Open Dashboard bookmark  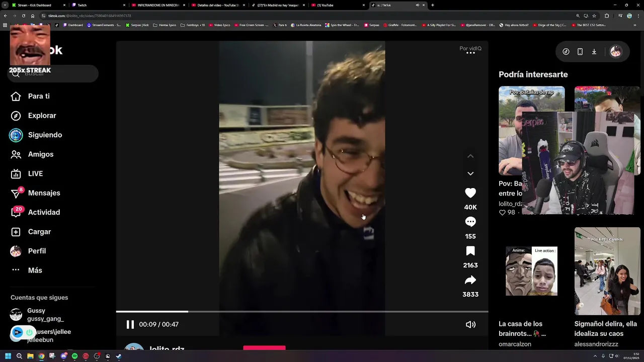(73, 25)
